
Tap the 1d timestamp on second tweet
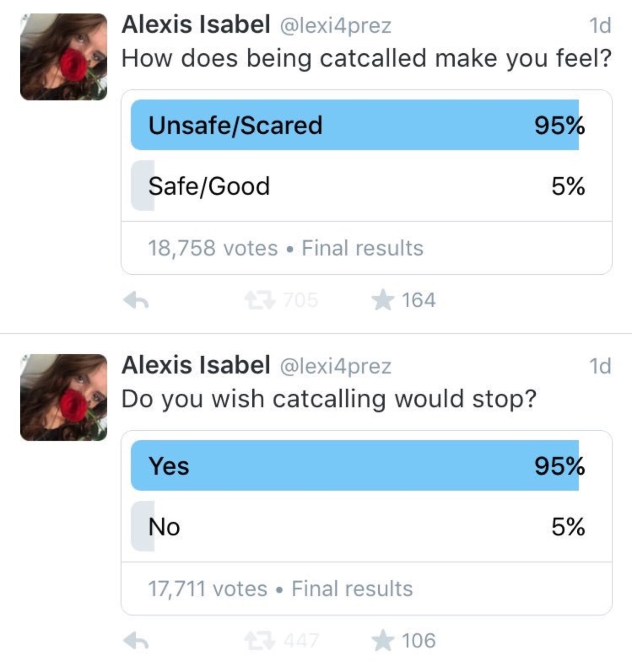[600, 366]
